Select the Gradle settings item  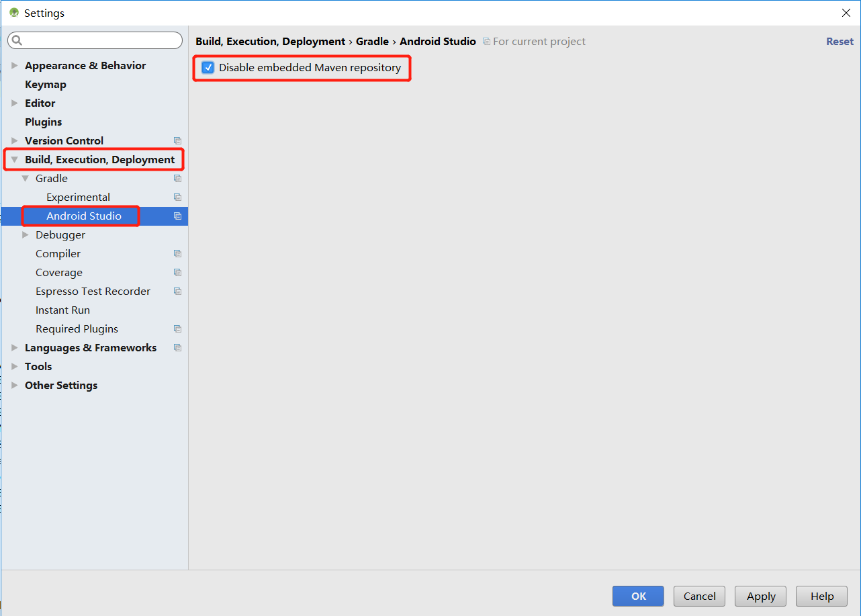point(52,179)
